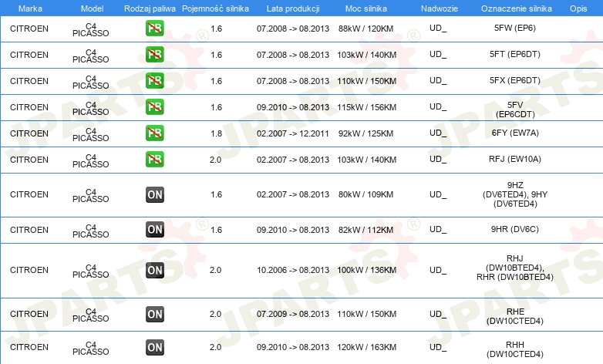Click petrol fuel icon in 110kW / 150KM 1.6 row
The image size is (603, 364).
[x=154, y=81]
